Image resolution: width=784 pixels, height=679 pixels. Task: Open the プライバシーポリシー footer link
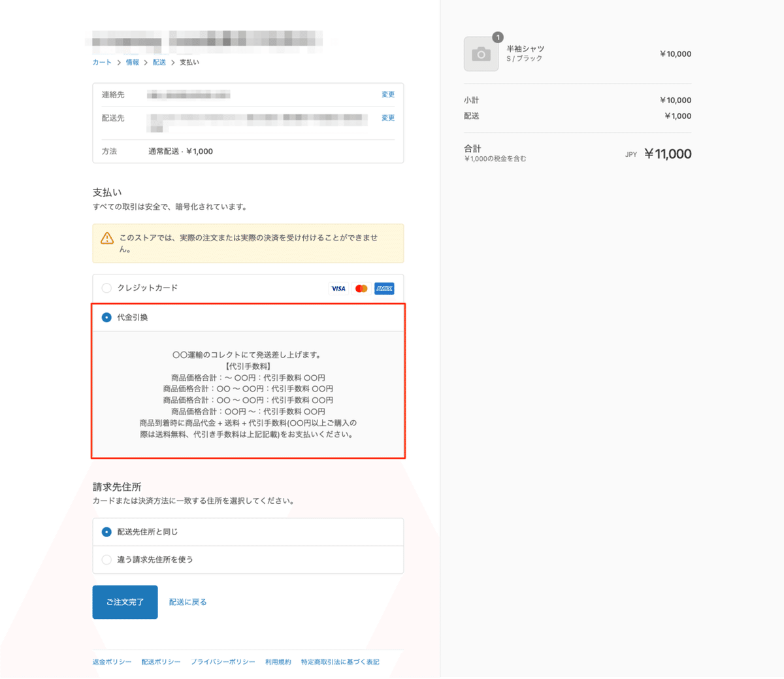pos(223,662)
